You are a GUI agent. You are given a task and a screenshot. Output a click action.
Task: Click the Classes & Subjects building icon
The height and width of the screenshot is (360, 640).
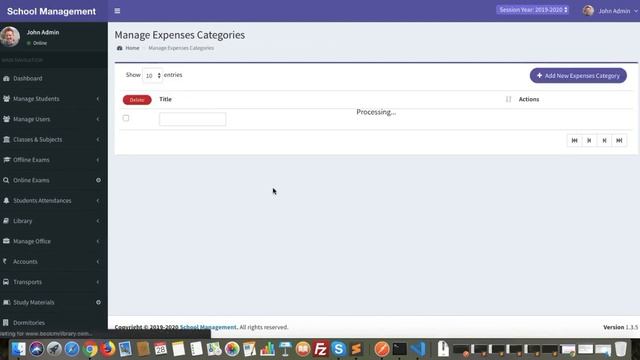pos(6,140)
